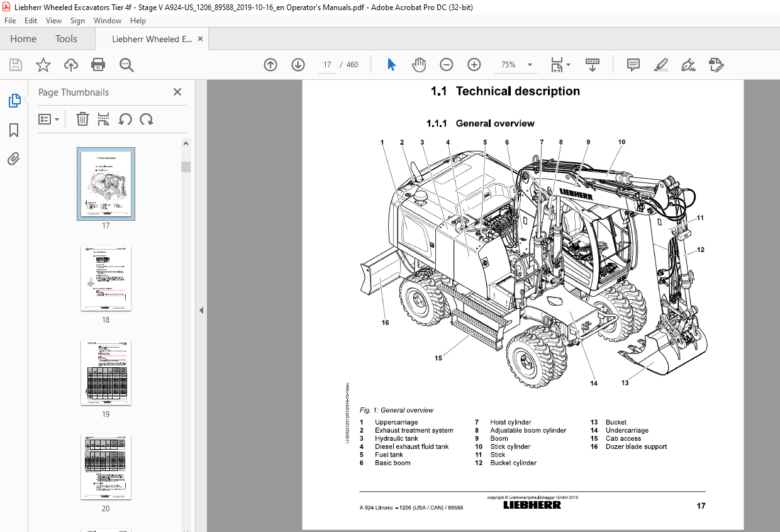Go to next page with down arrow
The width and height of the screenshot is (780, 532).
[x=298, y=65]
